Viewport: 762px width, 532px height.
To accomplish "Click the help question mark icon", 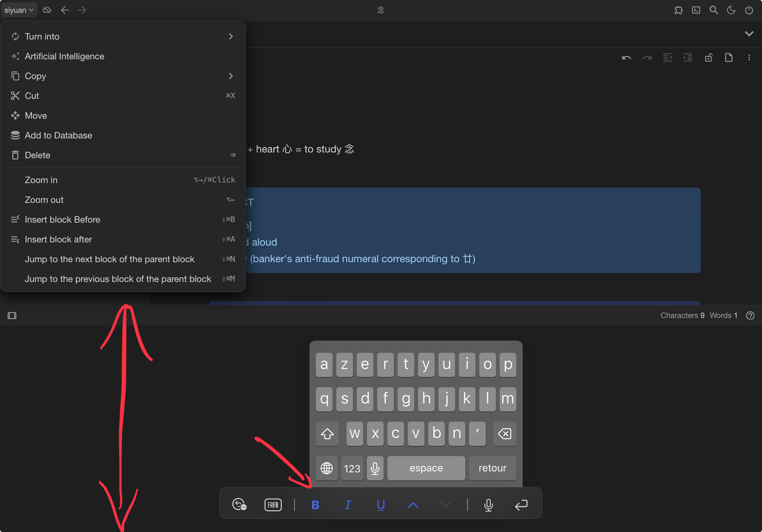I will (x=750, y=315).
